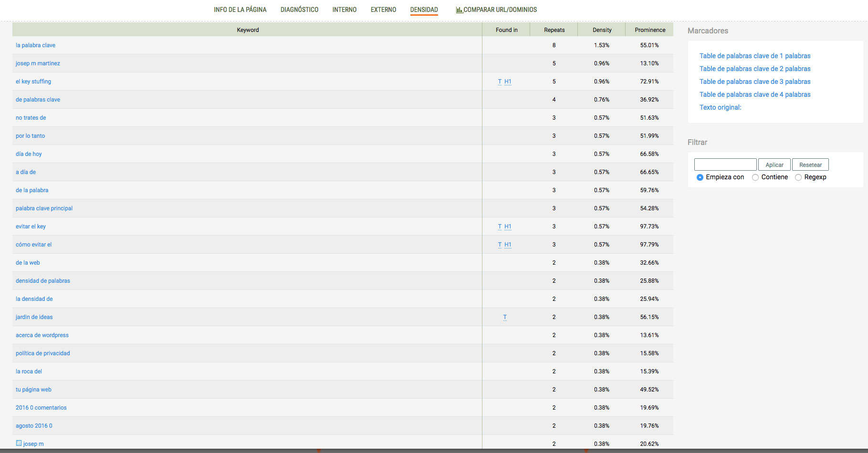Click the repeats value 8 cell
Viewport: 868px width, 453px height.
[x=554, y=45]
